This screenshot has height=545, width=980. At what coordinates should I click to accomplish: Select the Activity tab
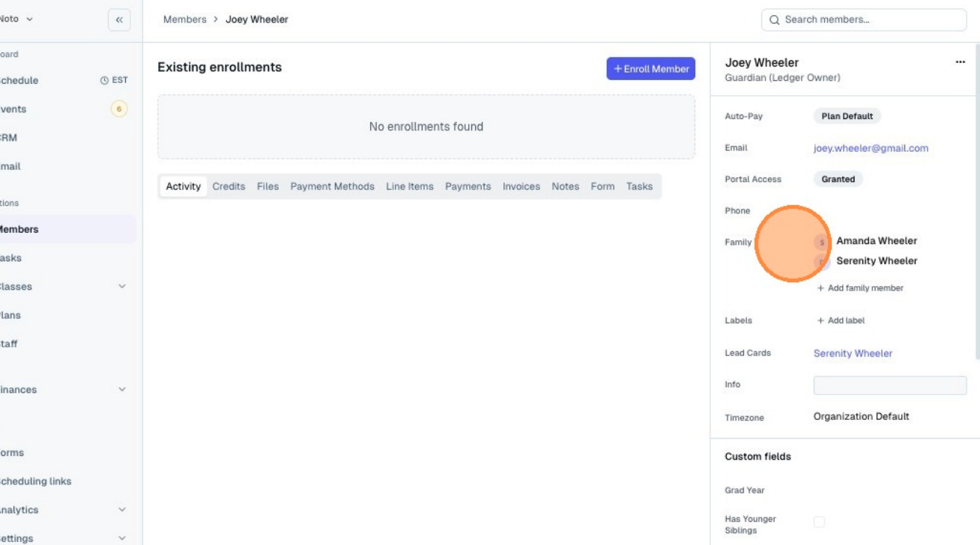click(183, 186)
